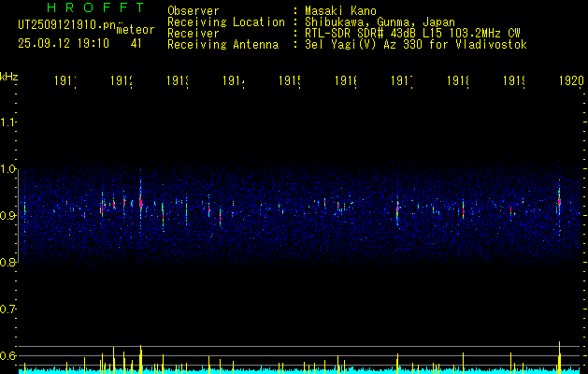Select 3el Yagi(V) Az 330 antenna text

[416, 45]
